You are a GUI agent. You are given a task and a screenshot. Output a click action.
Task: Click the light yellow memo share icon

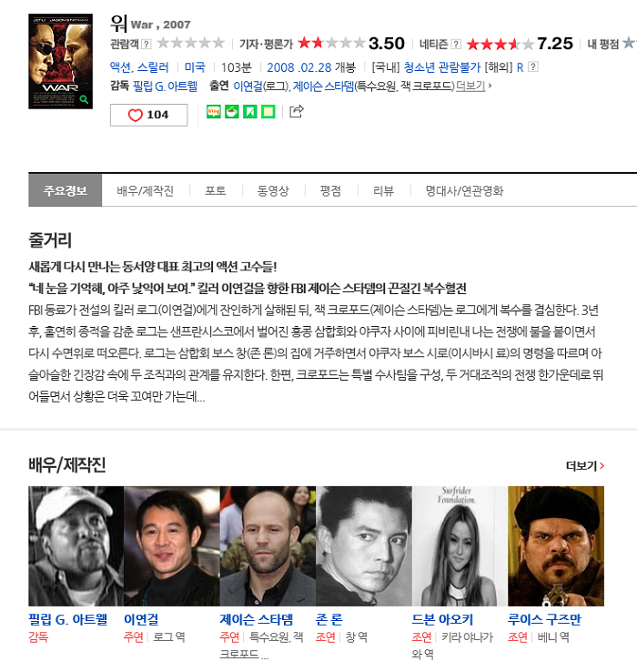click(268, 111)
